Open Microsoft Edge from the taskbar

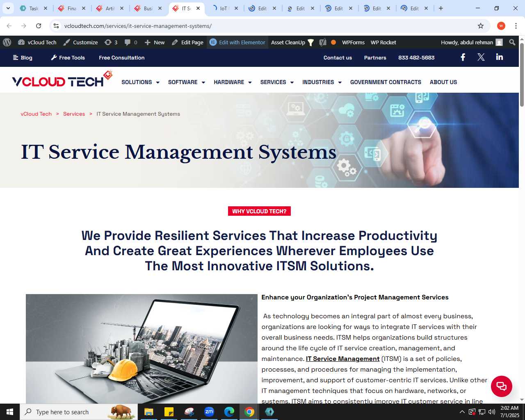click(x=229, y=412)
